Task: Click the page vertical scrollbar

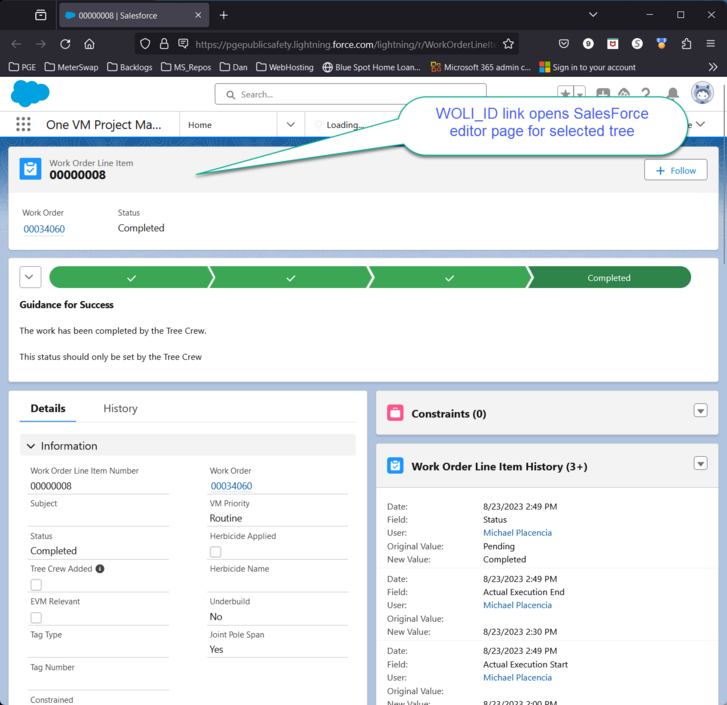Action: pyautogui.click(x=724, y=176)
